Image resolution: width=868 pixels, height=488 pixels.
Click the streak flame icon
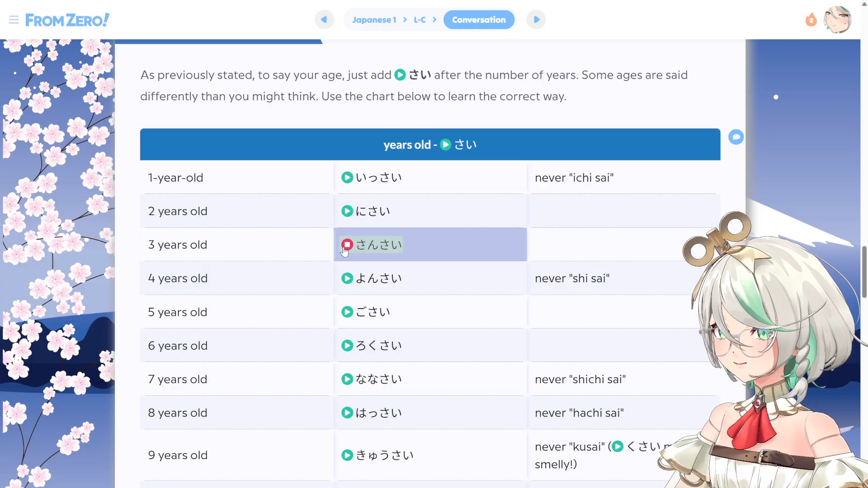tap(811, 20)
